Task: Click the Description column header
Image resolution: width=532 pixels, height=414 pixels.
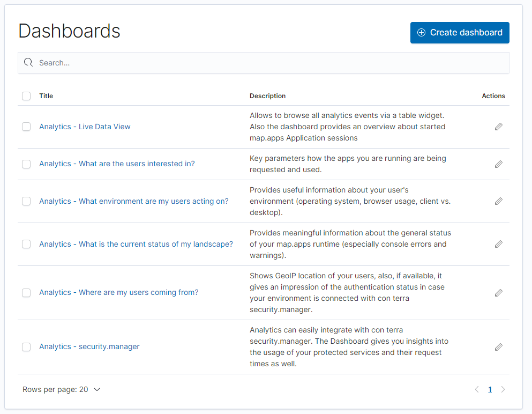Action: point(267,95)
